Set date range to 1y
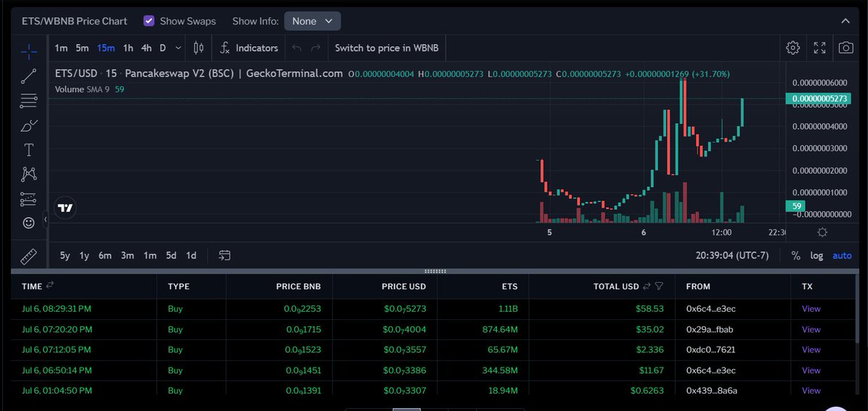The width and height of the screenshot is (868, 411). coord(85,255)
